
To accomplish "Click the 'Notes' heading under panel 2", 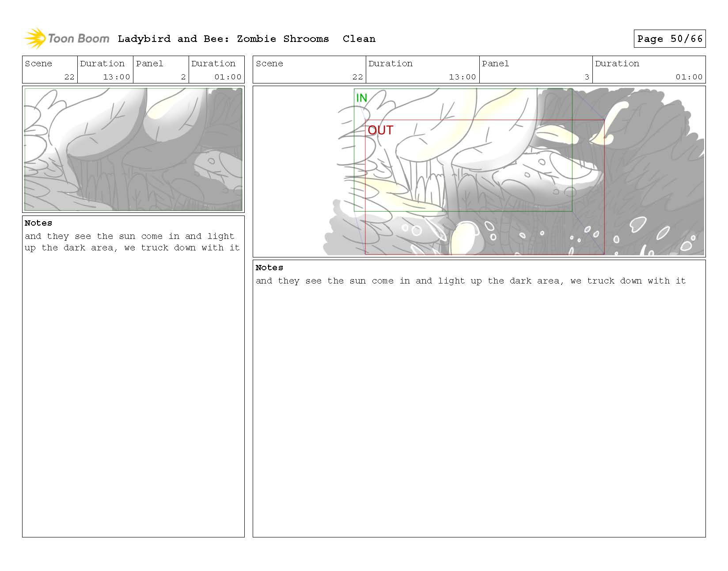I will tap(38, 223).
